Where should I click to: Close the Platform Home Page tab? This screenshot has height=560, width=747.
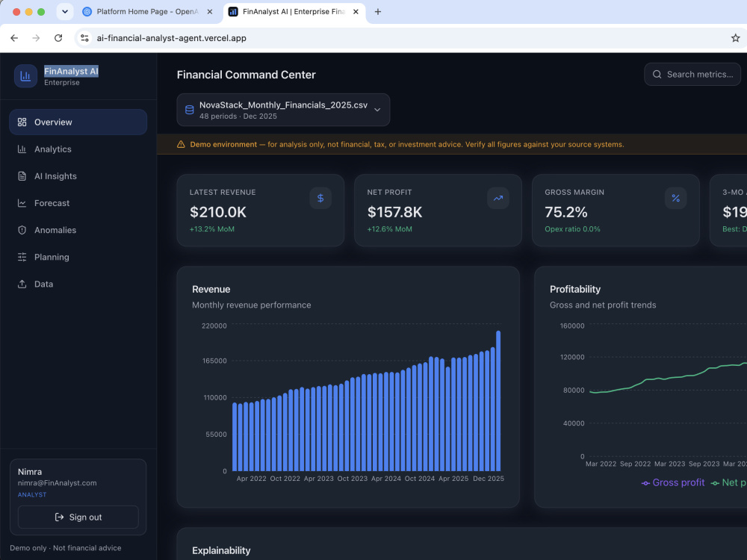tap(210, 12)
